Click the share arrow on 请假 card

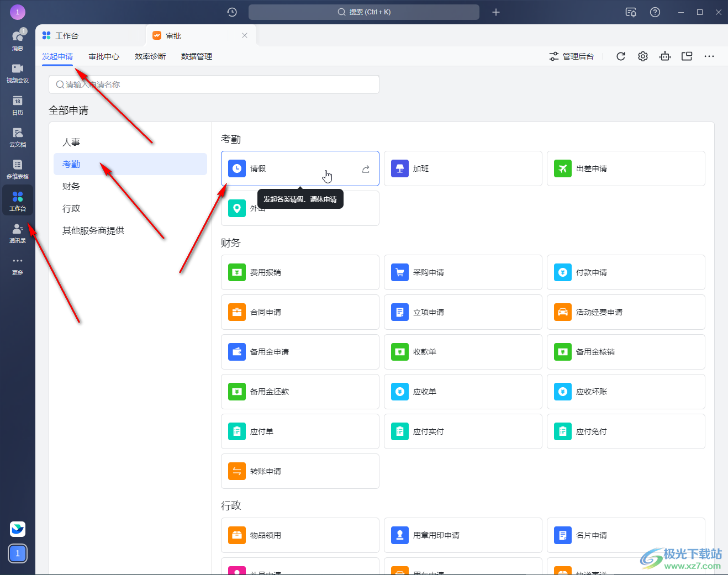tap(366, 169)
